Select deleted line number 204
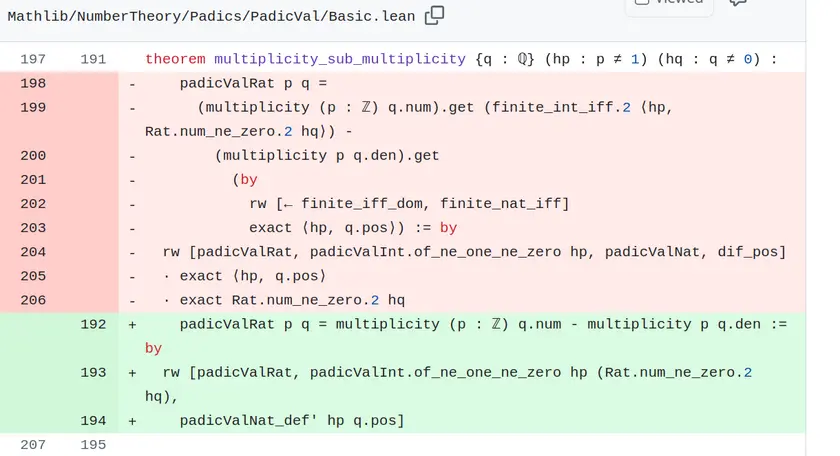 point(33,252)
